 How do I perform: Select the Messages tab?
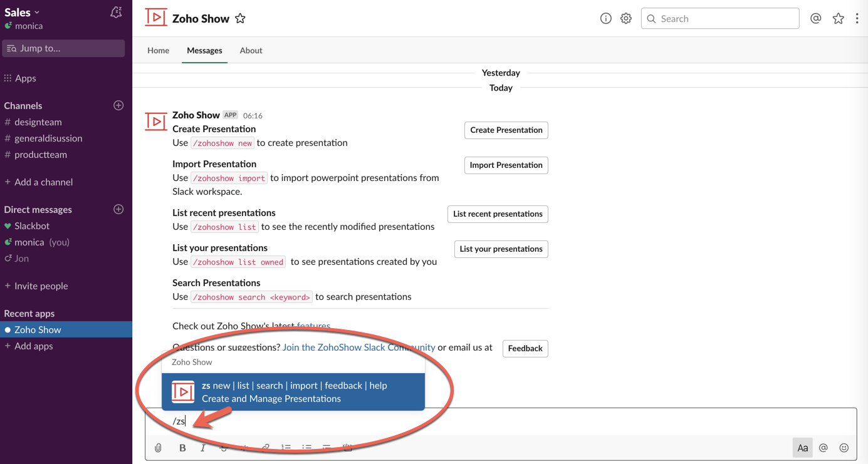pos(204,50)
